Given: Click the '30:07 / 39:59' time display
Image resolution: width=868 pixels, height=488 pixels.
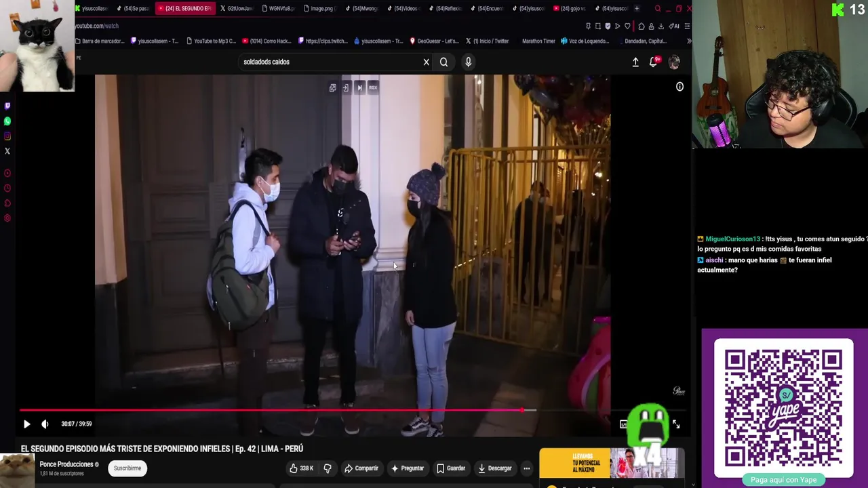Looking at the screenshot, I should [x=77, y=424].
